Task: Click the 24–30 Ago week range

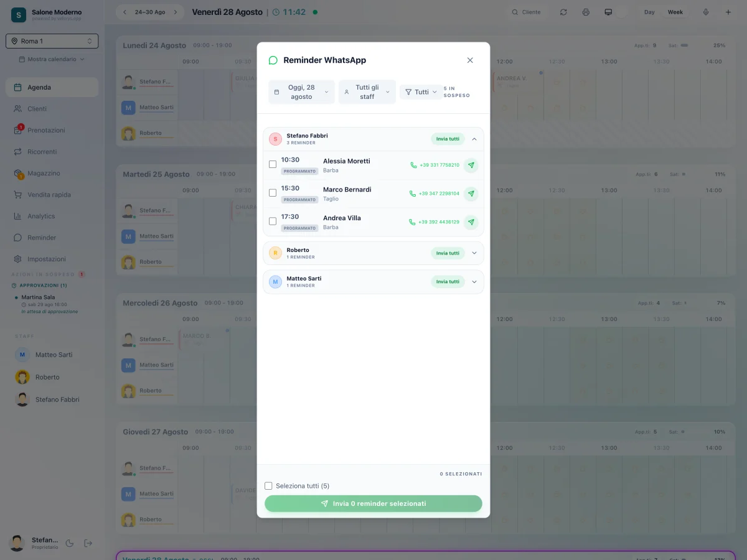Action: click(150, 12)
